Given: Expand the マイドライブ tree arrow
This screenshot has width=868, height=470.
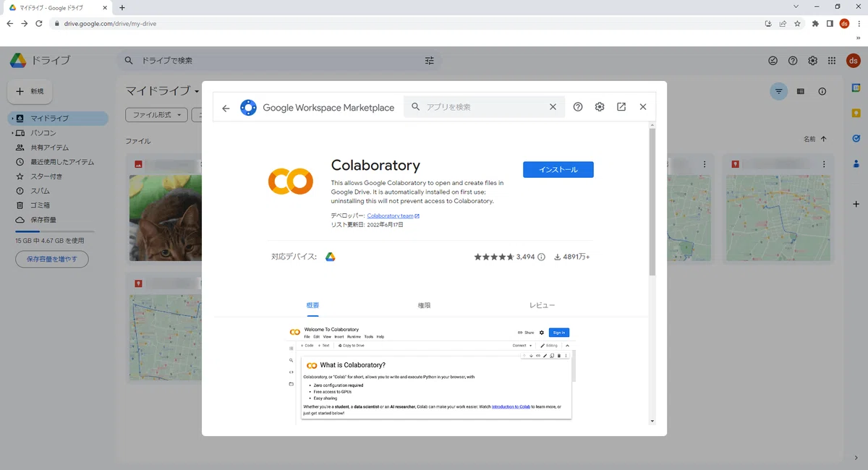Looking at the screenshot, I should tap(12, 119).
